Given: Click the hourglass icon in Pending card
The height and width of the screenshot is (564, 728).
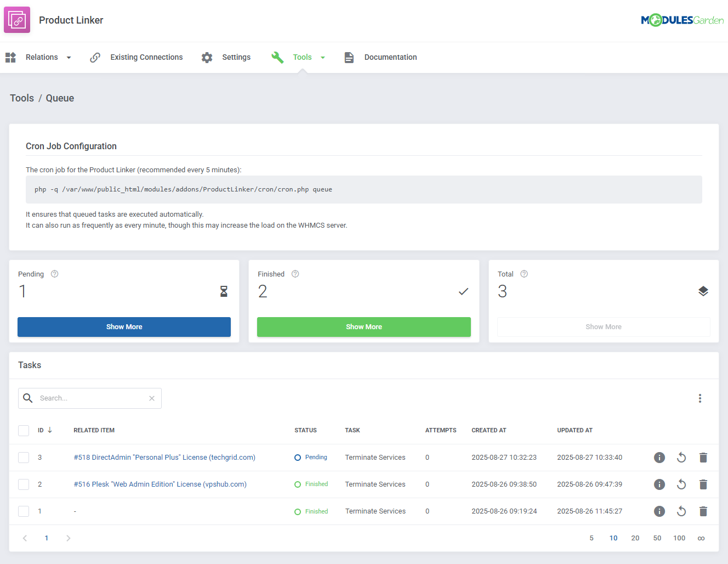Looking at the screenshot, I should tap(224, 291).
